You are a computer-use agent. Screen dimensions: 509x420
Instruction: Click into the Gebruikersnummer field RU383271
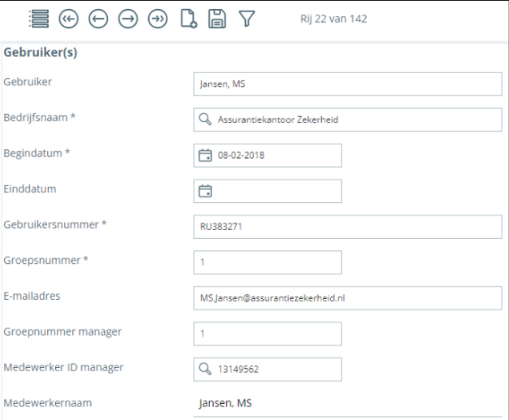tap(348, 227)
